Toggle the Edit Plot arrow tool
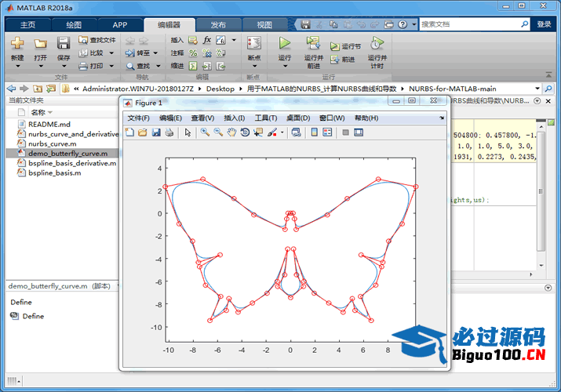This screenshot has width=561, height=392. (x=188, y=132)
